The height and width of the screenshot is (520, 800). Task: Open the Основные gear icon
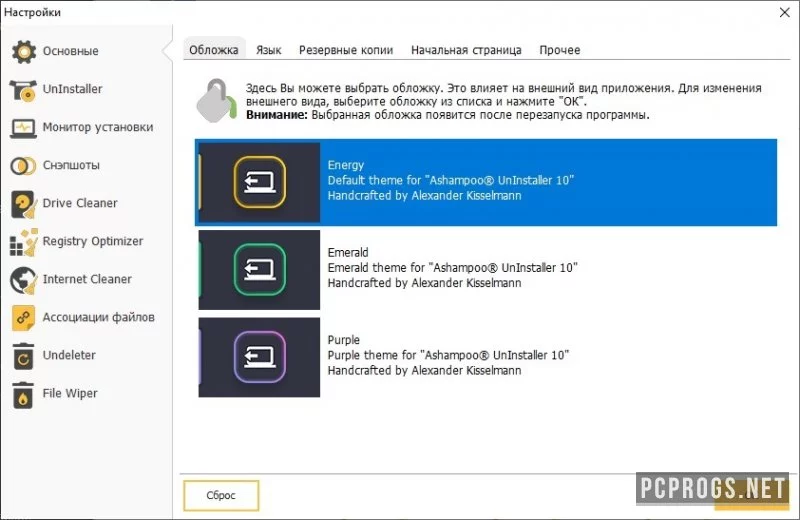tap(24, 52)
